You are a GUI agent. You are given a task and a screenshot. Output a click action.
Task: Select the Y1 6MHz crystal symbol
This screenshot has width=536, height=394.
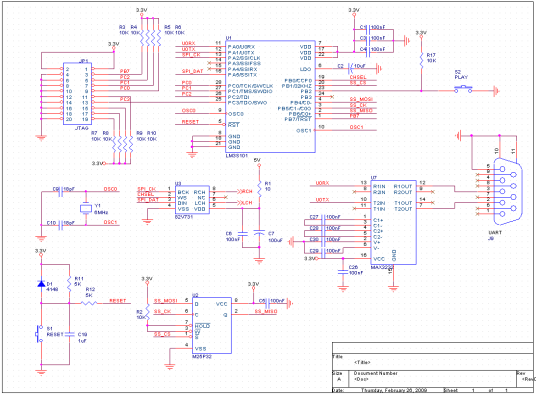pyautogui.click(x=86, y=208)
